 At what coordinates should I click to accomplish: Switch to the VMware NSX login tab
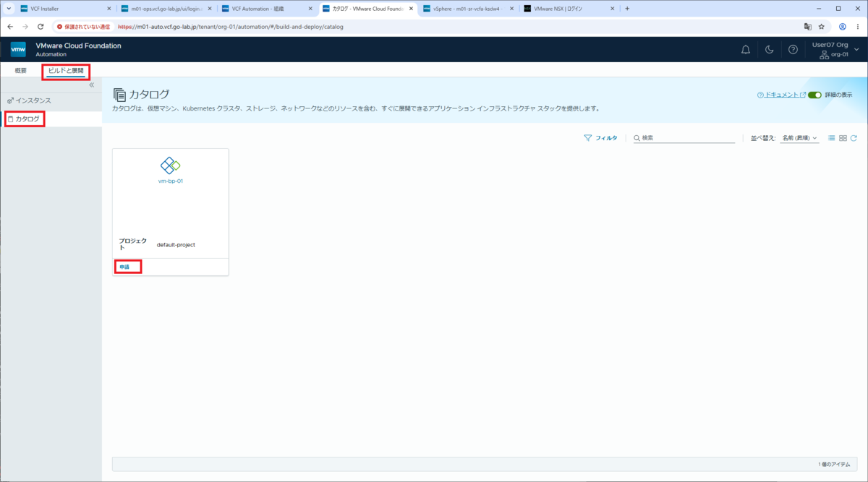tap(569, 9)
